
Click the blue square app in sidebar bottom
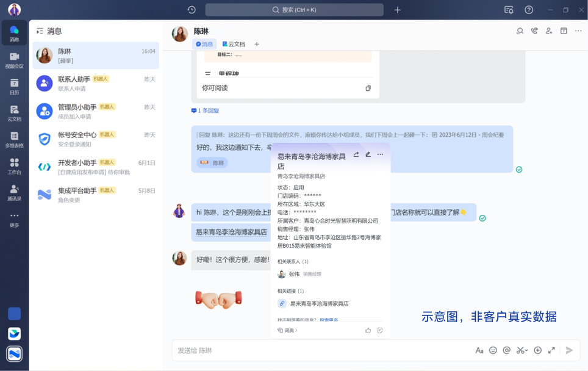coord(14,314)
